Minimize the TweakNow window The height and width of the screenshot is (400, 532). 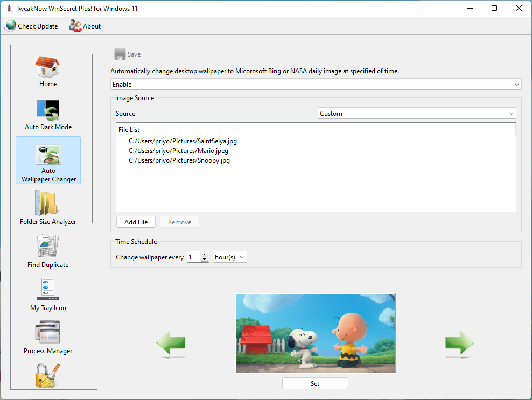470,8
